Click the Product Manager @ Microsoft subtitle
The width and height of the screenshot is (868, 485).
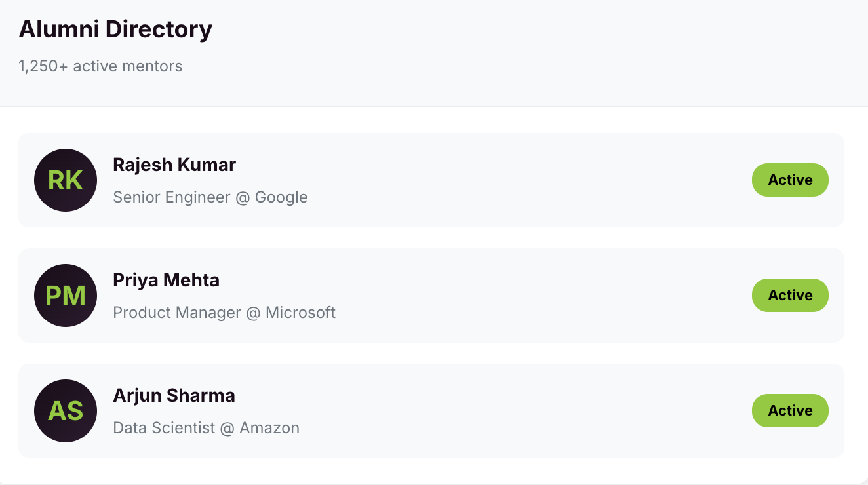(x=224, y=313)
